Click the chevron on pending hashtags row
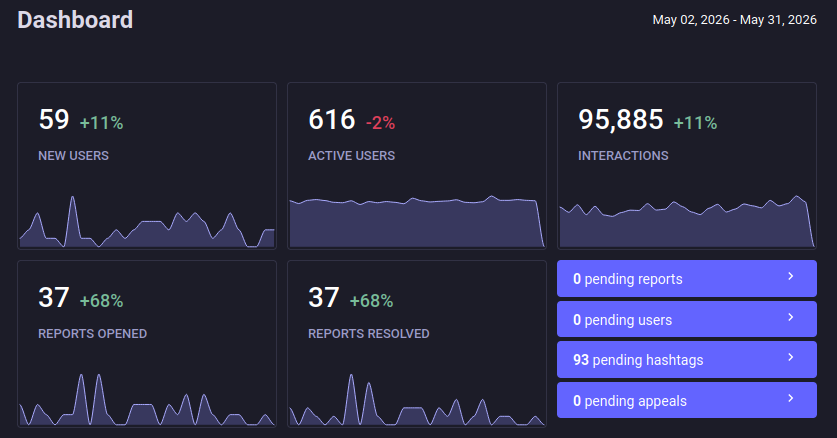Screen dimensions: 837x438 click(791, 357)
